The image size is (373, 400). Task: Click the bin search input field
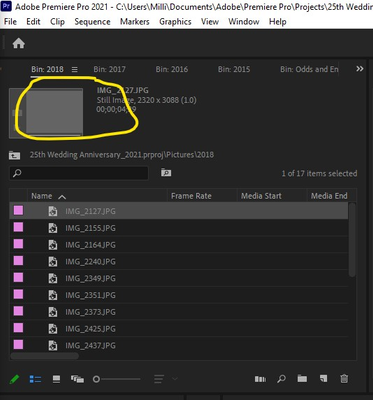tap(79, 173)
